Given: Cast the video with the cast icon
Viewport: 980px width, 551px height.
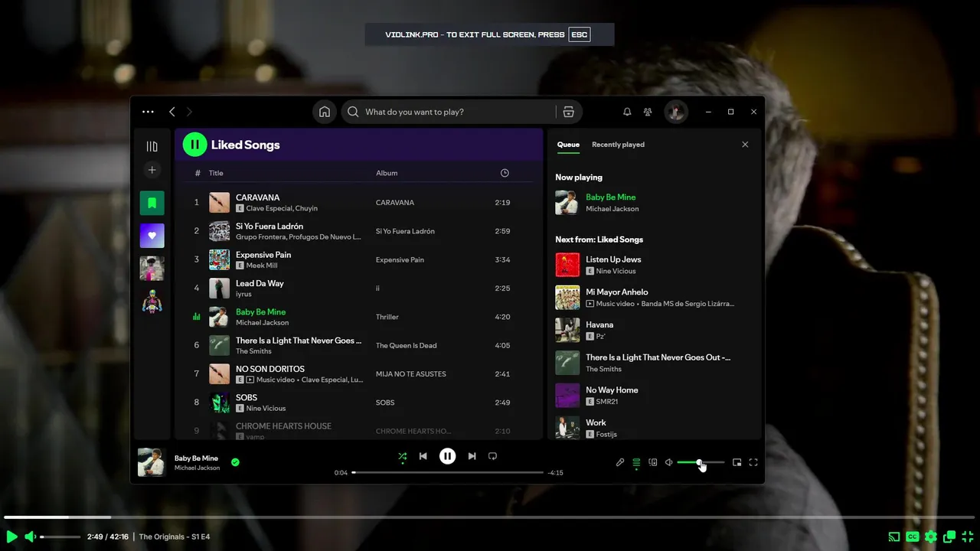Looking at the screenshot, I should click(893, 536).
